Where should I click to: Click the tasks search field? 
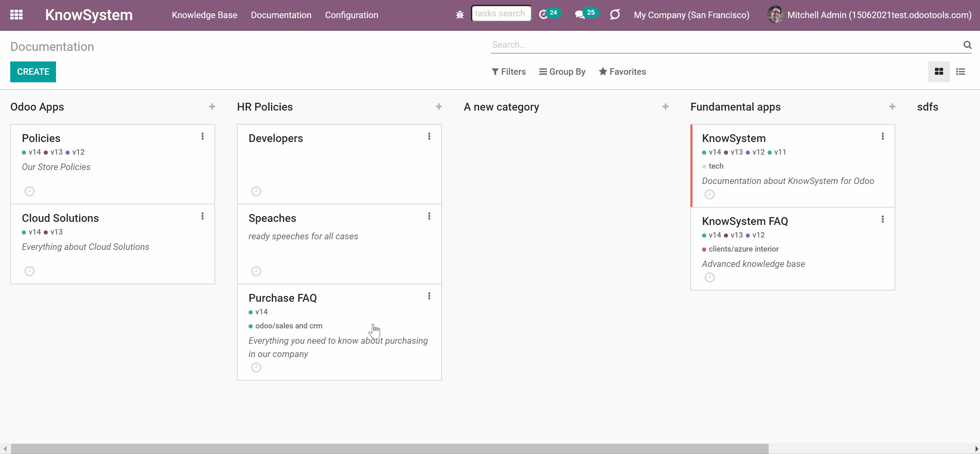tap(501, 14)
